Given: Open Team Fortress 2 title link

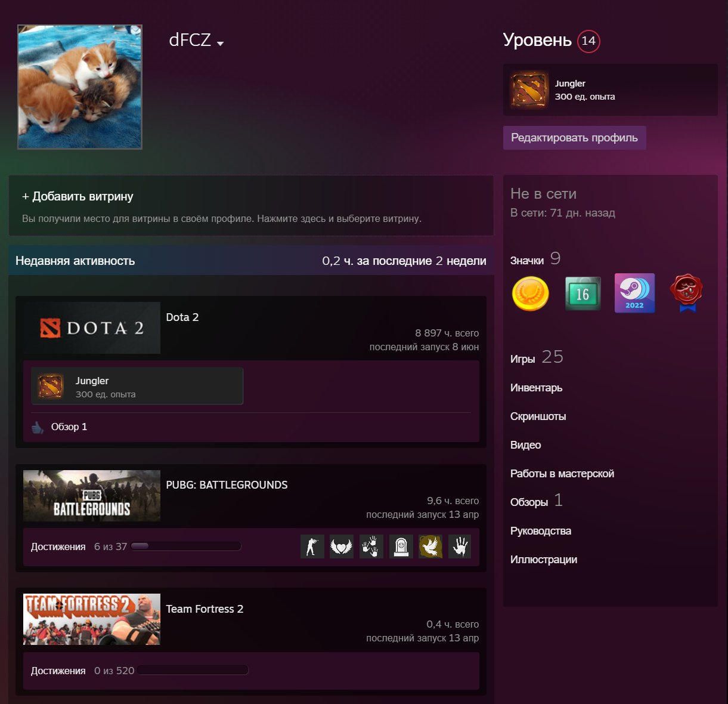Looking at the screenshot, I should (x=205, y=609).
